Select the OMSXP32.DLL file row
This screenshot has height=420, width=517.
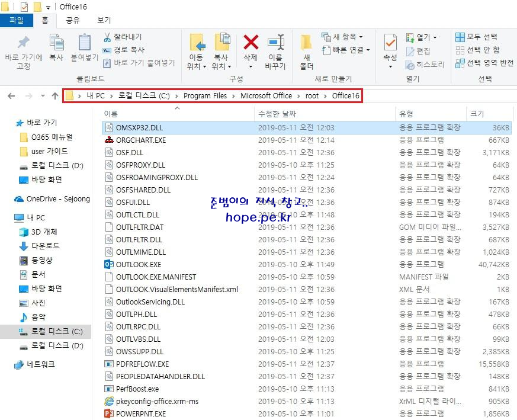tap(307, 128)
